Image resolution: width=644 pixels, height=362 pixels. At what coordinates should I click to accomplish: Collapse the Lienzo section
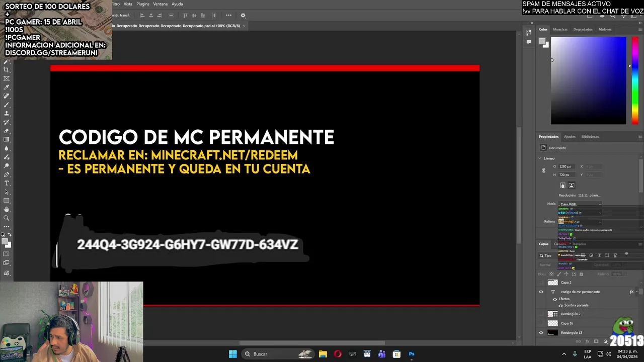[x=540, y=158]
